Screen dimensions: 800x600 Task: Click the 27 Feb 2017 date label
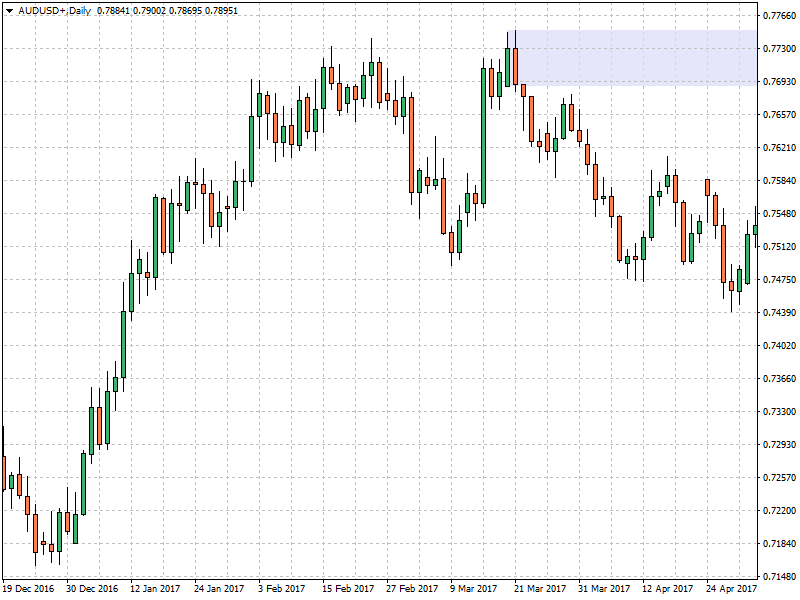tap(411, 589)
